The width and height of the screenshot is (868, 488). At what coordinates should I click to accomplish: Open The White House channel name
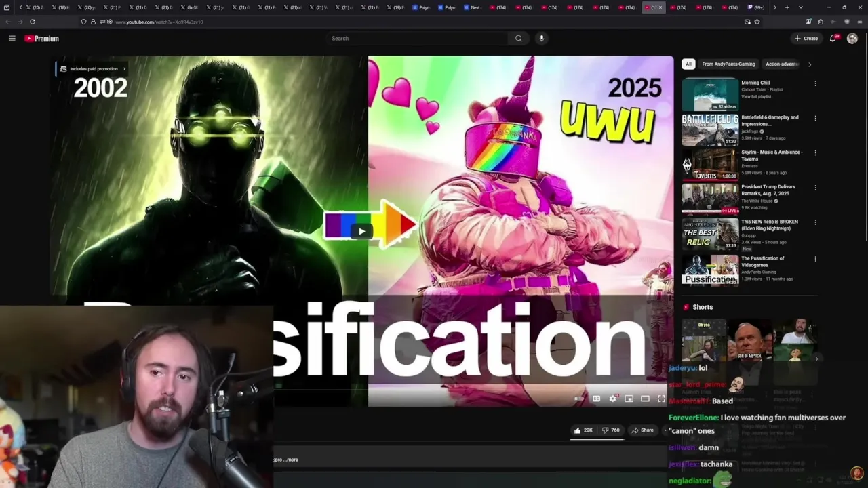[x=758, y=201]
